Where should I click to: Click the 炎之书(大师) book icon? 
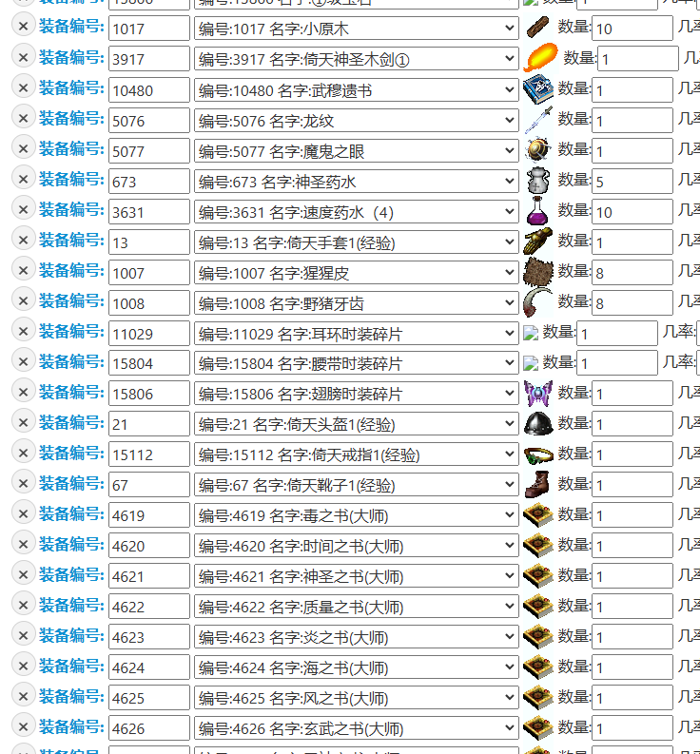[538, 636]
